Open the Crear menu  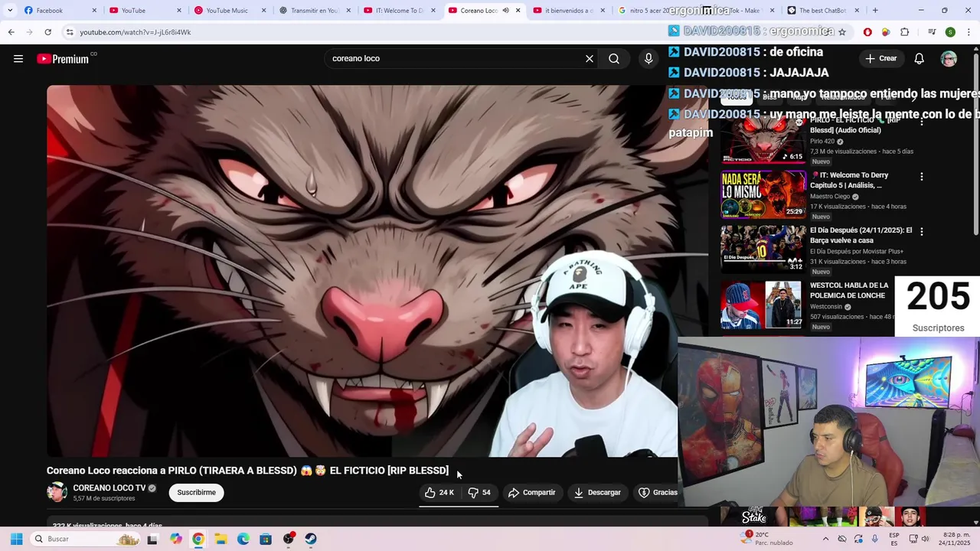(880, 59)
